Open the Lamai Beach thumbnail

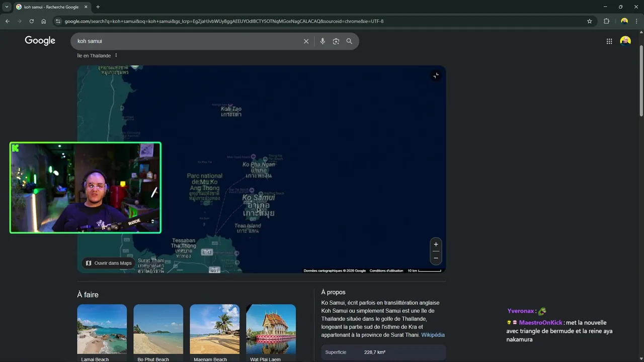tap(102, 329)
